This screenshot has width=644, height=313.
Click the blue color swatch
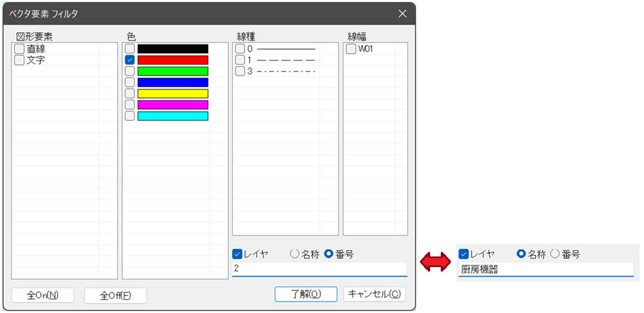point(173,82)
